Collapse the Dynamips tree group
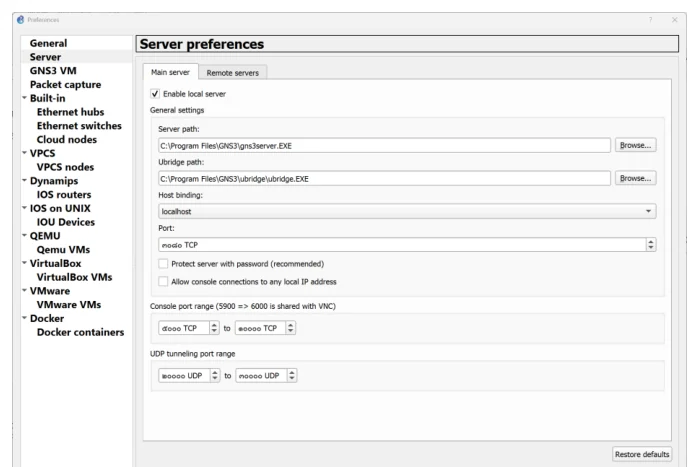The height and width of the screenshot is (467, 699). pyautogui.click(x=25, y=180)
